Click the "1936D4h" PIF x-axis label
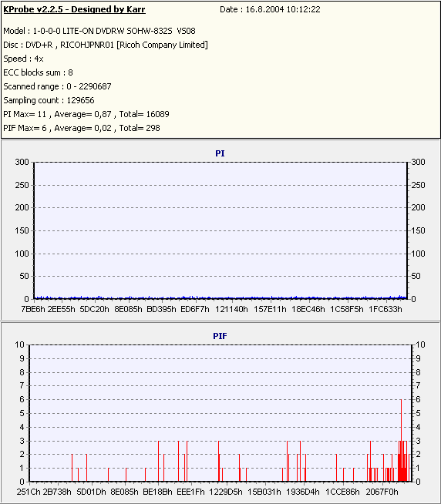 [x=303, y=492]
